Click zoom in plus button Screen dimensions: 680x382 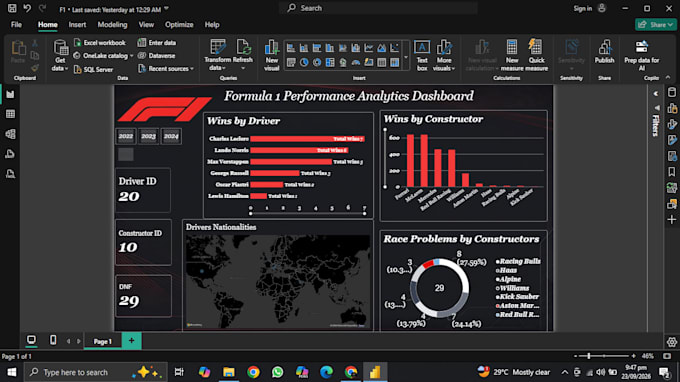tap(634, 356)
